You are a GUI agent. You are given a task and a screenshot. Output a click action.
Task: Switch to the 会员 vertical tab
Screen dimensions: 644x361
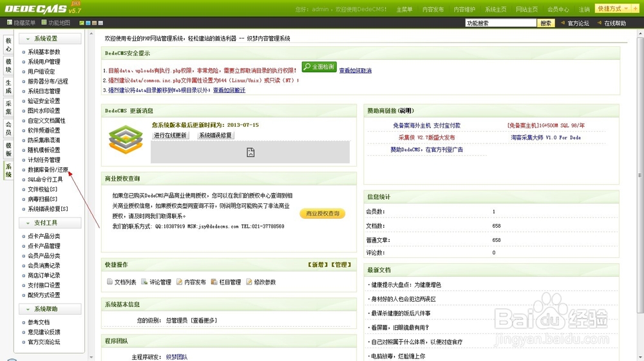pos(8,129)
